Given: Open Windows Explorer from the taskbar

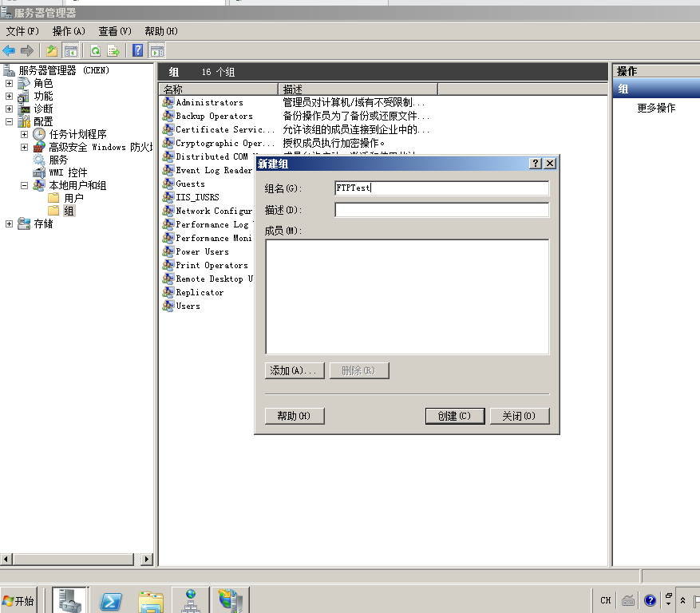Looking at the screenshot, I should coord(151,601).
